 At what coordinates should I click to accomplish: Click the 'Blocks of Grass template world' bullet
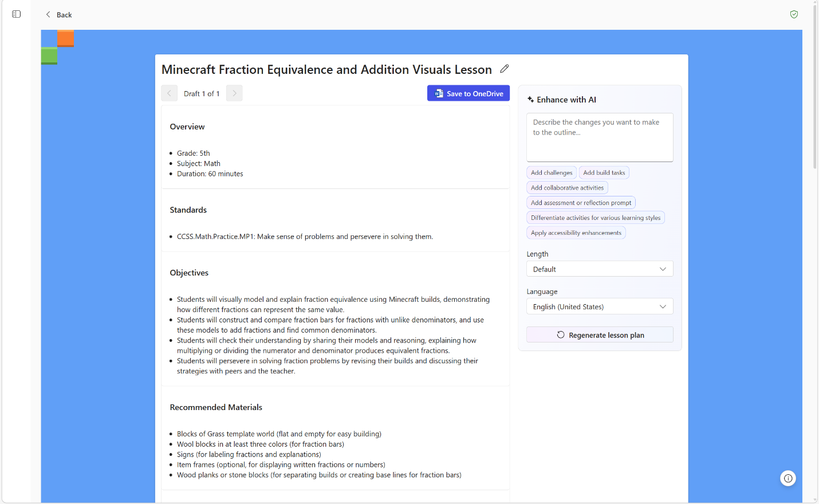tap(279, 434)
